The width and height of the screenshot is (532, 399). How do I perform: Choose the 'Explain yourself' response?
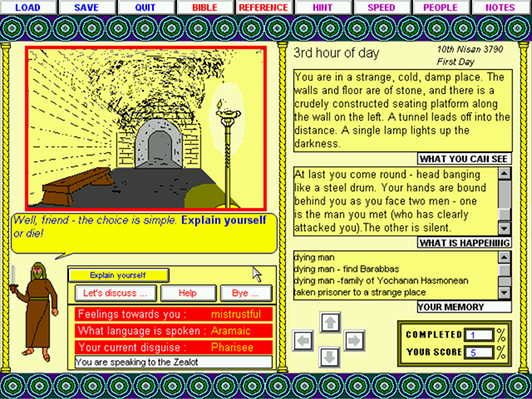(118, 275)
